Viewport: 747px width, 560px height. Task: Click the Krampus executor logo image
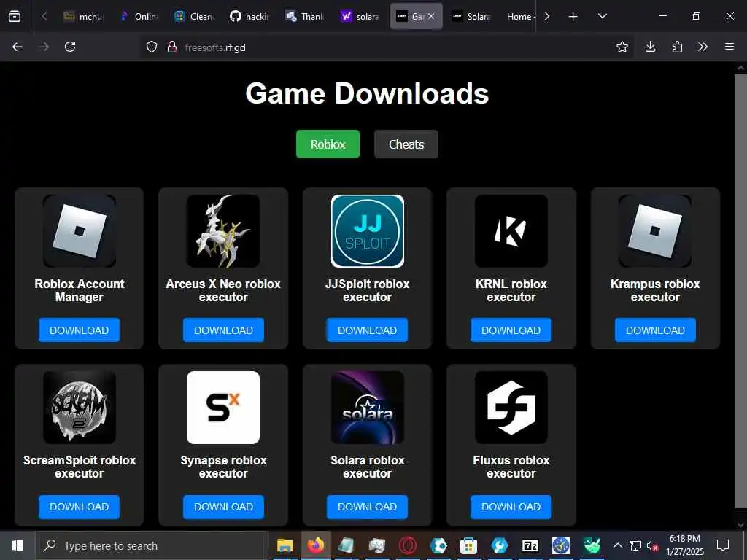pos(655,231)
